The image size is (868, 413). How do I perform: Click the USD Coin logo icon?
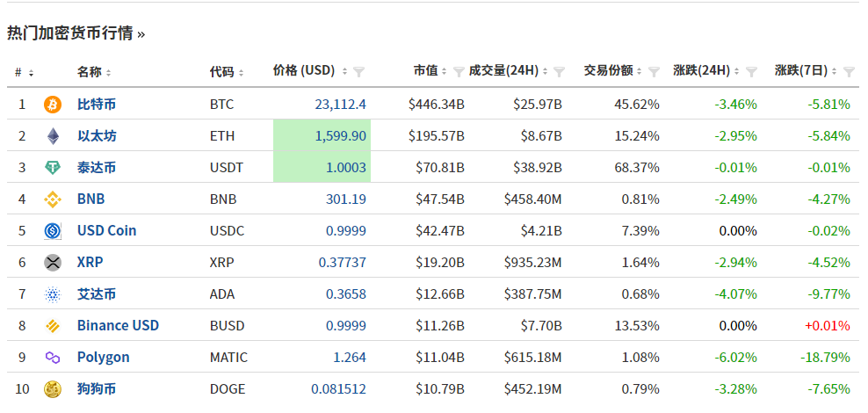tap(53, 231)
